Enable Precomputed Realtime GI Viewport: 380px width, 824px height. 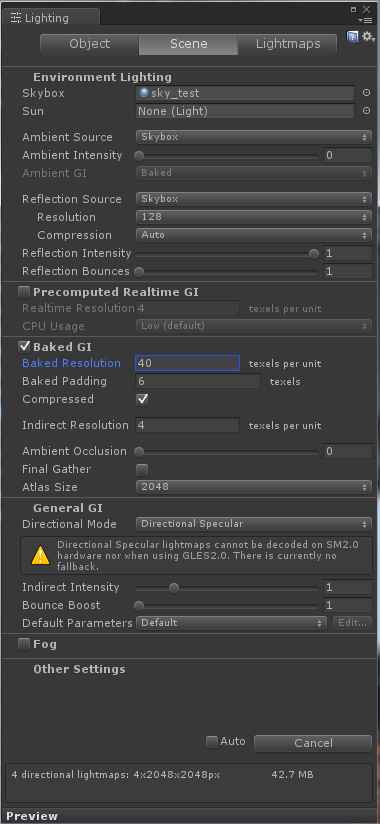(x=24, y=292)
